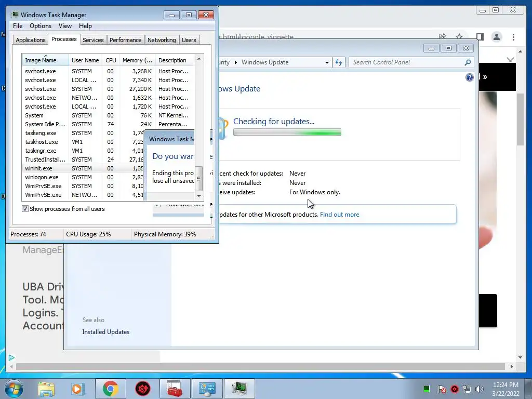Expand the Windows Update breadcrumb arrow
The width and height of the screenshot is (532, 399).
(235, 62)
